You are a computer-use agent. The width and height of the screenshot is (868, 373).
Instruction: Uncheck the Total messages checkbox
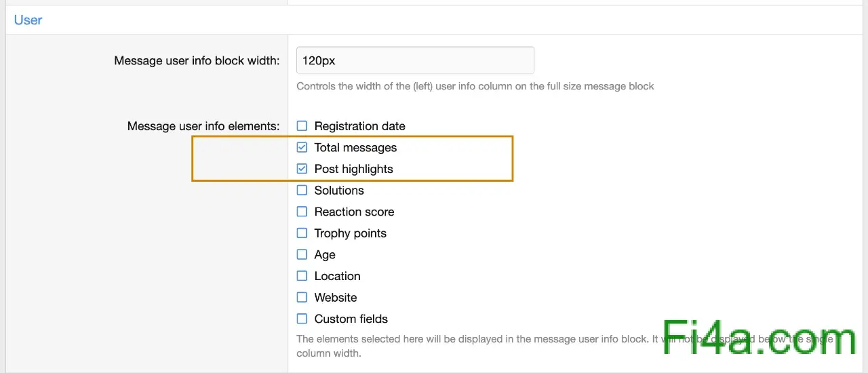(302, 148)
